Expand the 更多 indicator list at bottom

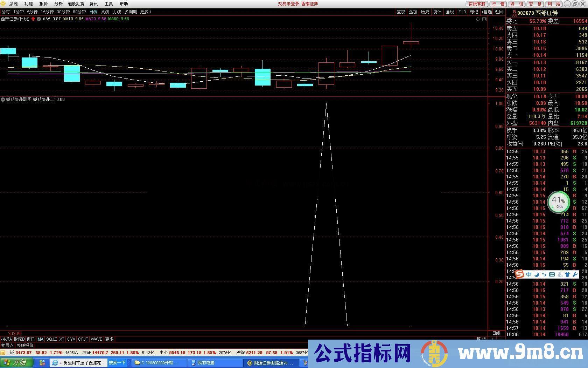coord(109,339)
